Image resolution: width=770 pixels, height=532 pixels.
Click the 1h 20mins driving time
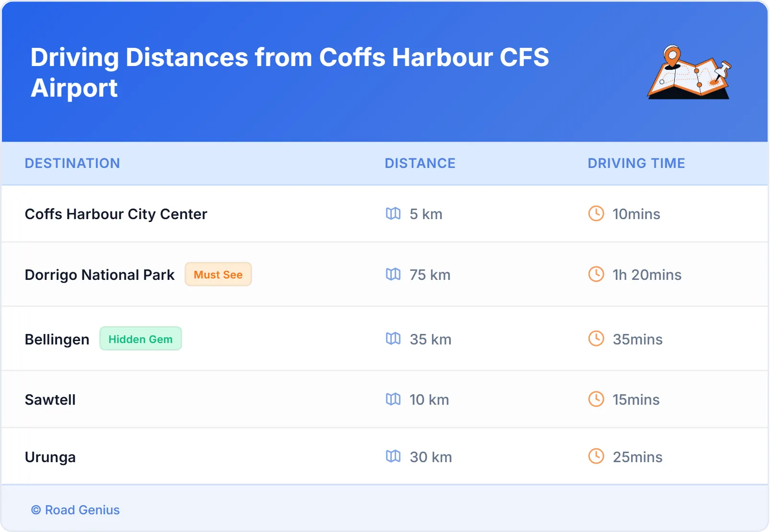click(647, 275)
